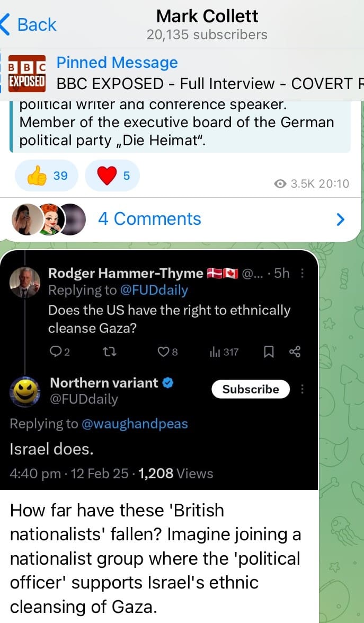This screenshot has width=364, height=623.
Task: Tap the commenter avatars group
Action: (x=49, y=219)
